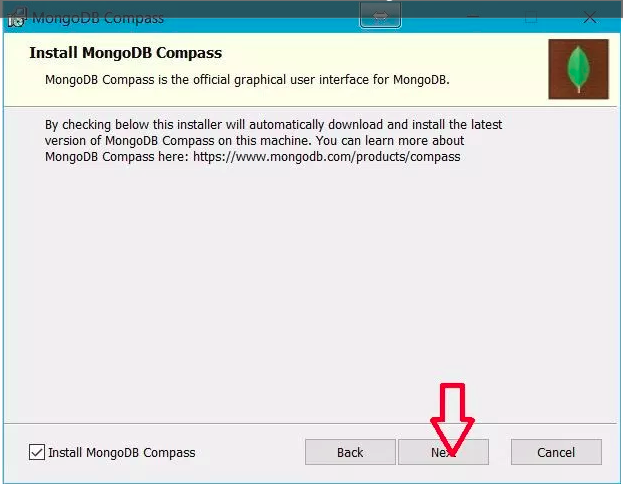Click the installer package icon in title bar
This screenshot has width=623, height=486.
17,17
